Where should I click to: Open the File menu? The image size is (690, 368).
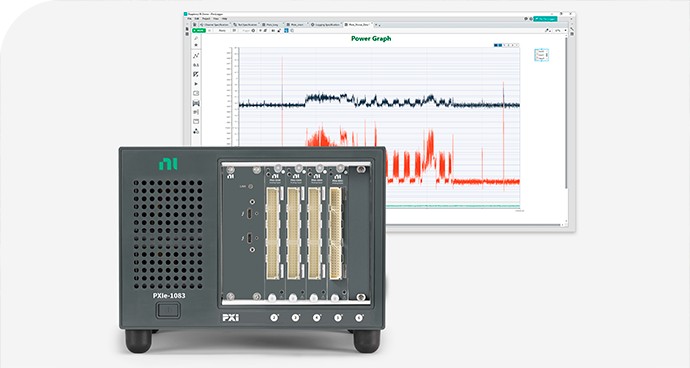(x=189, y=18)
